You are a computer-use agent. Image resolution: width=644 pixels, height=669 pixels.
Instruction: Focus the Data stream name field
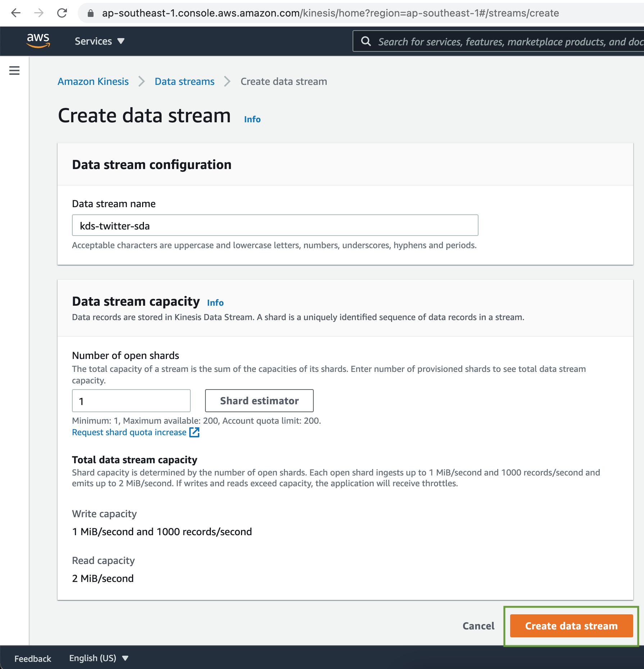275,226
